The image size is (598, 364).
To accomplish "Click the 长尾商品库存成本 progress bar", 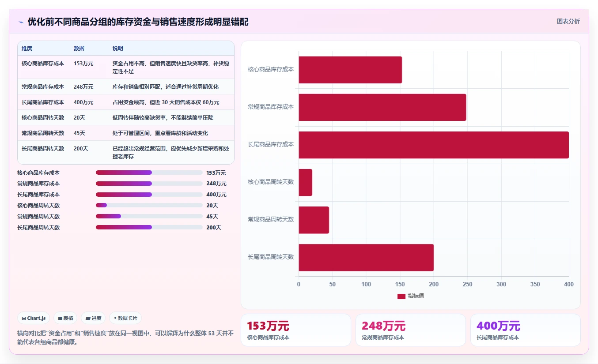I will coord(149,195).
